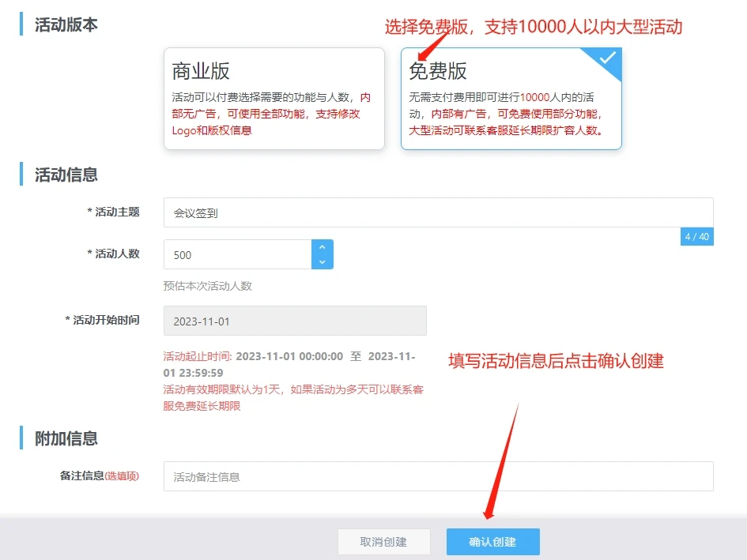
Task: Click the 活动版本 section heading
Action: [x=66, y=24]
